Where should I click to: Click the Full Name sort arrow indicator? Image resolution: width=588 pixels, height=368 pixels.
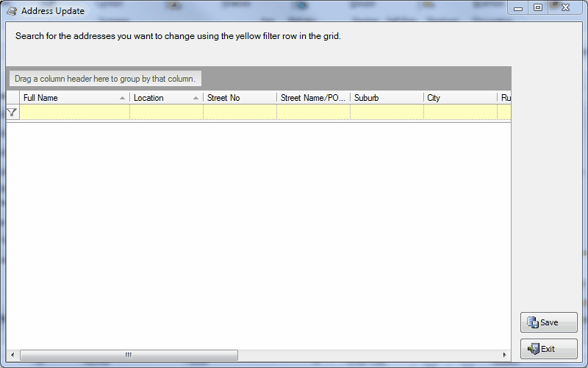(x=122, y=98)
